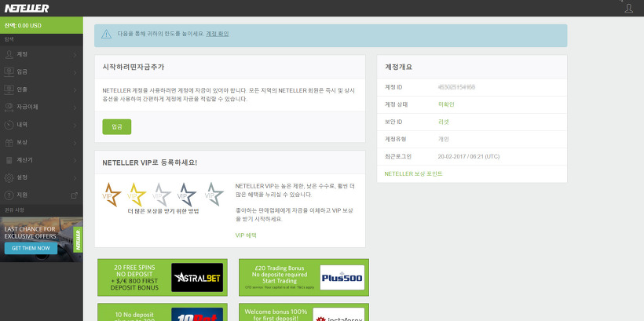Click the bronze VIP star
Image resolution: width=644 pixels, height=321 pixels.
tap(112, 194)
